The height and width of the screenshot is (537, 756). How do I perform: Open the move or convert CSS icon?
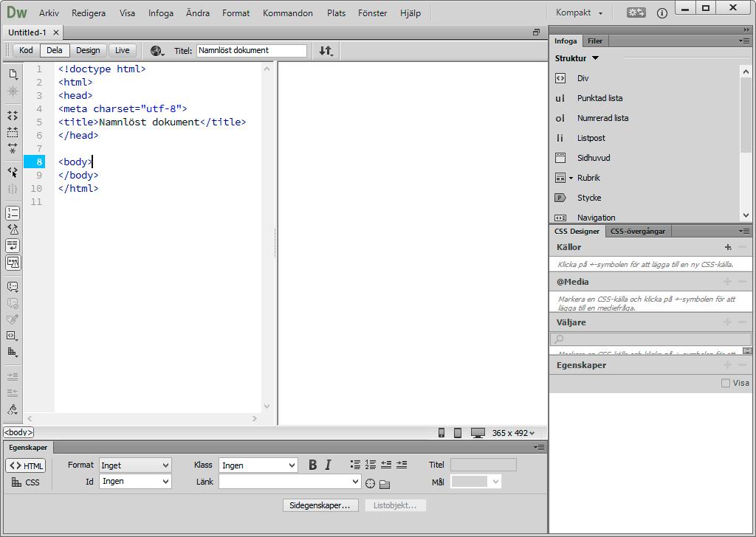click(x=13, y=352)
